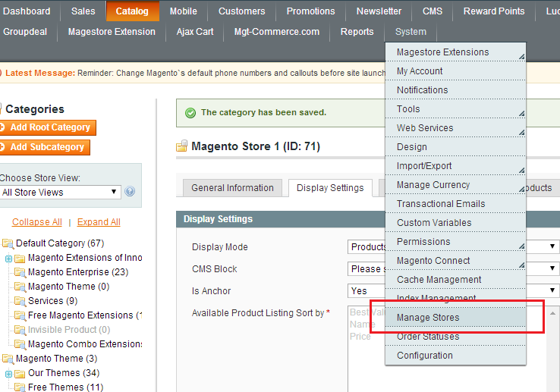Open the Reward Points menu

point(494,11)
